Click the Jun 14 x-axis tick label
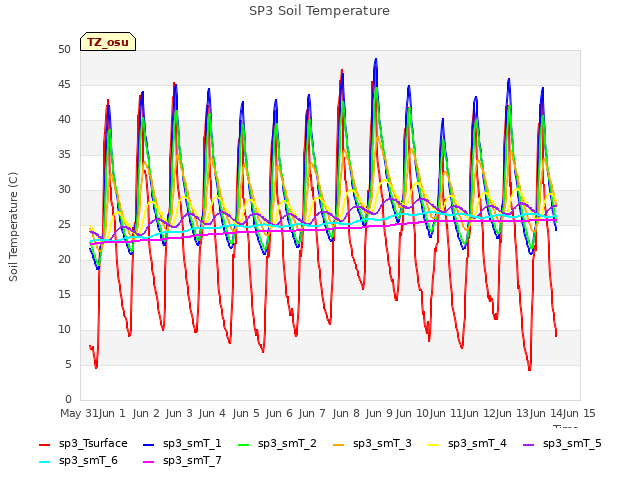Screen dimensions: 640x480 coord(546,413)
